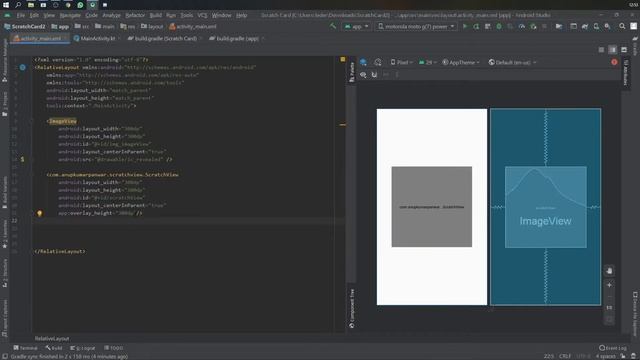This screenshot has height=360, width=640.
Task: Click the gutter class icon beside RelativeLayout
Action: [22, 67]
